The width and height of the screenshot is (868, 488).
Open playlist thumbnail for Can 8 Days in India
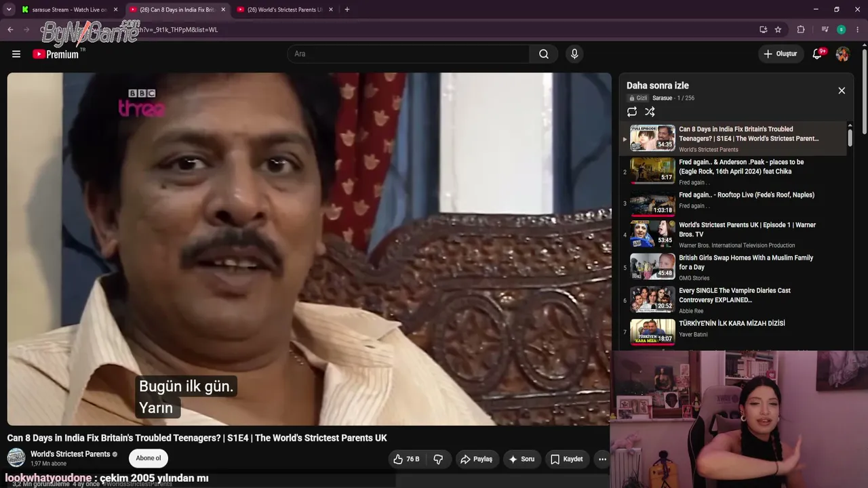coord(652,138)
